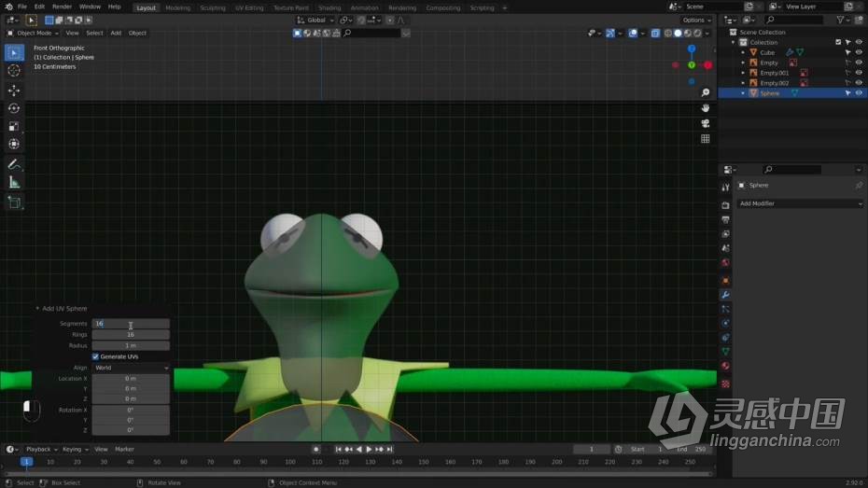The image size is (868, 488).
Task: Open the viewport Add menu
Action: [116, 34]
